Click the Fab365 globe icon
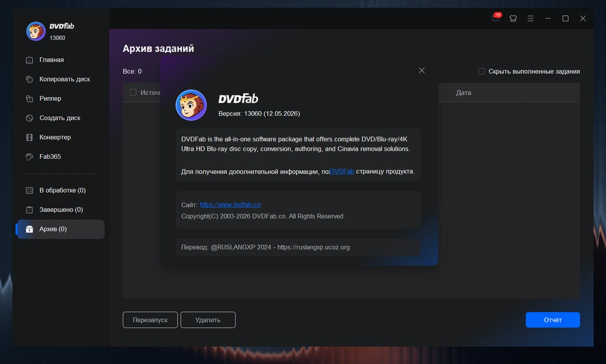Image resolution: width=606 pixels, height=364 pixels. (29, 157)
